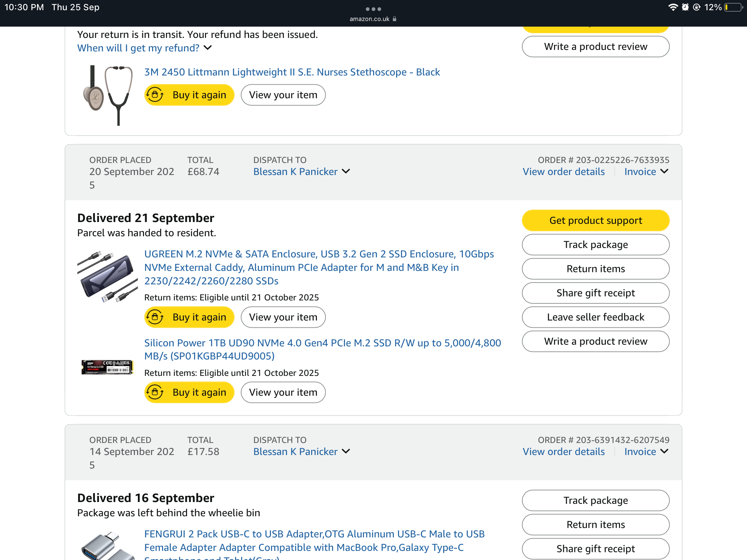Click Get product support button
The image size is (747, 560).
click(595, 221)
